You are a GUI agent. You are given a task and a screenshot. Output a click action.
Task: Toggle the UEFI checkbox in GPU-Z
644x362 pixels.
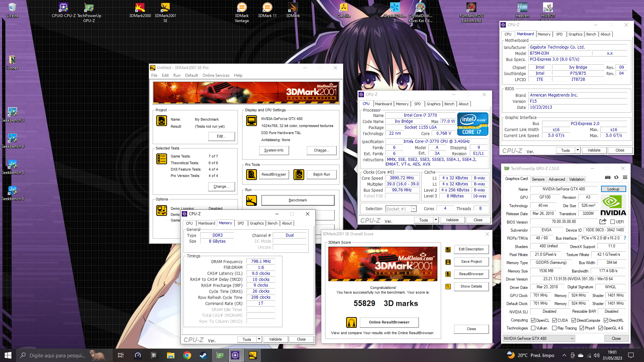(612, 222)
